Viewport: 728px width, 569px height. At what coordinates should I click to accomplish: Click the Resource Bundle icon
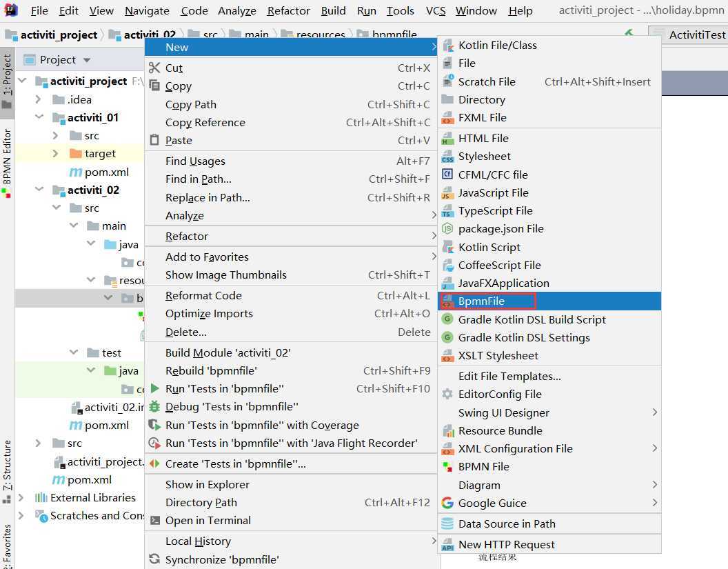pyautogui.click(x=447, y=431)
